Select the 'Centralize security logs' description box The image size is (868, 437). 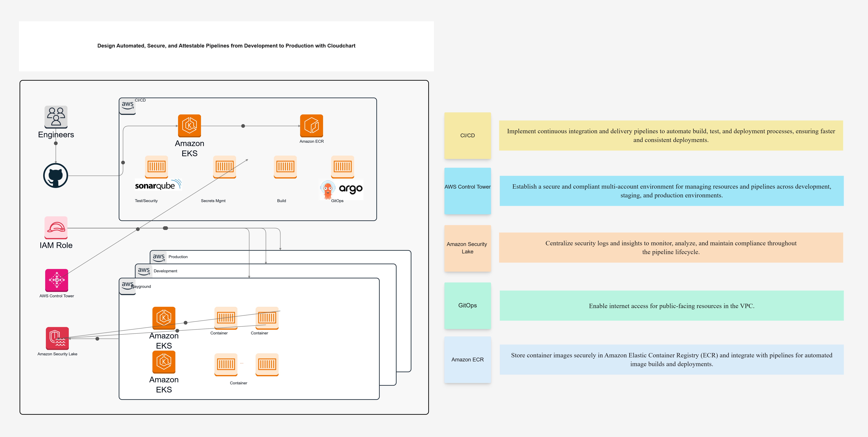coord(671,247)
